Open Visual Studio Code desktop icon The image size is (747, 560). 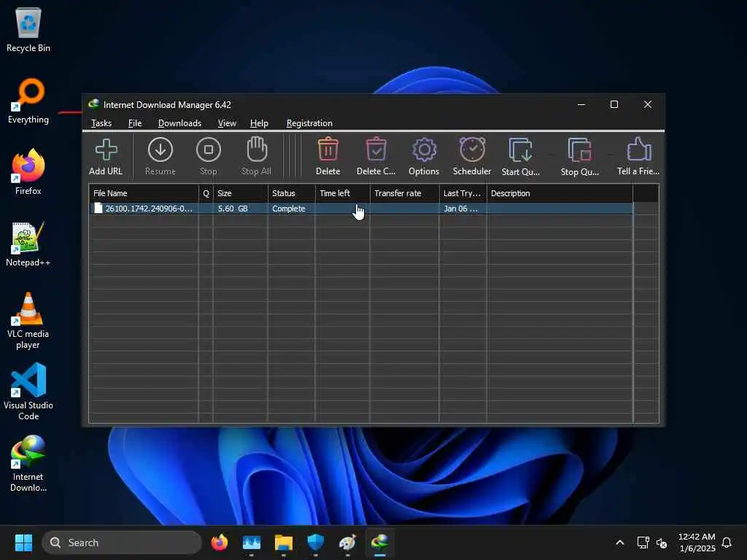click(28, 392)
